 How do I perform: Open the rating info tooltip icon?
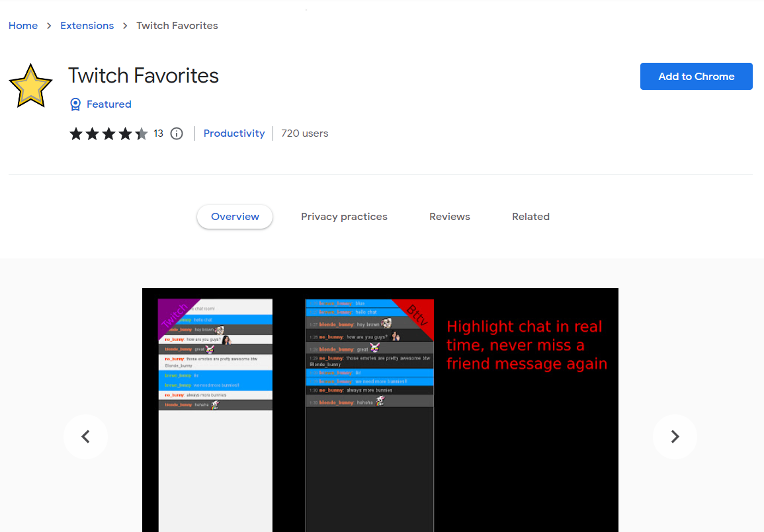point(176,133)
